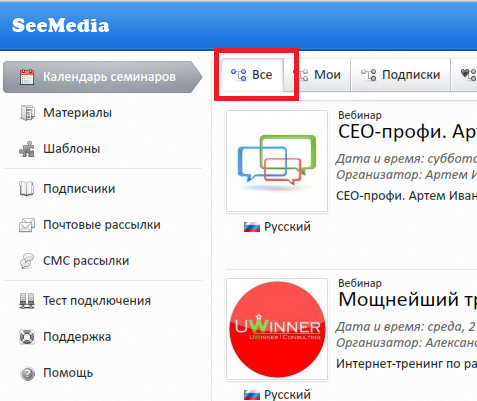Switch to the Мои tab
Viewport: 477px width, 401px height.
pos(317,75)
